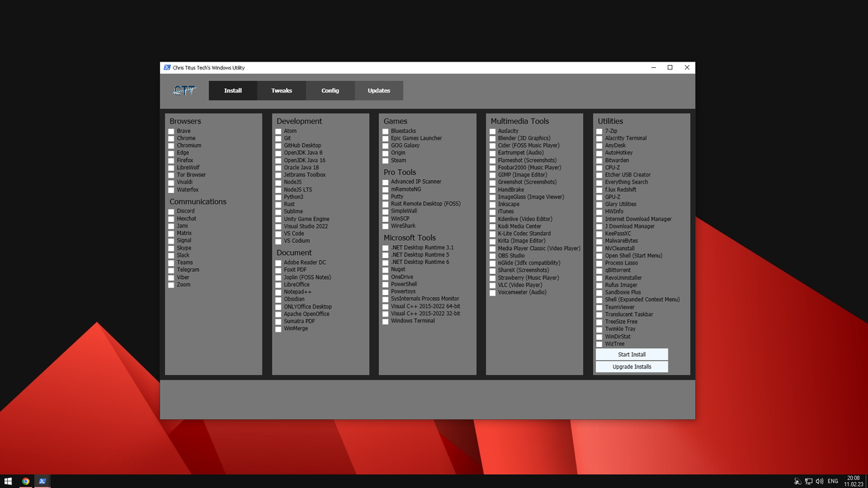868x488 pixels.
Task: Check the TeamViewer option
Action: coord(600,307)
